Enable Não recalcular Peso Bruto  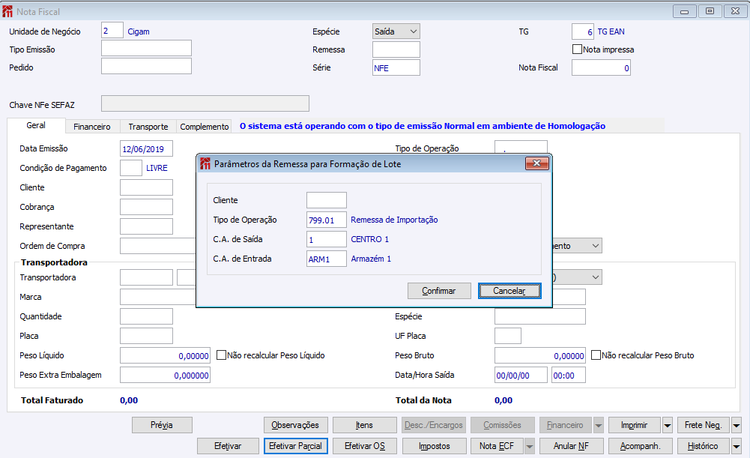[596, 355]
